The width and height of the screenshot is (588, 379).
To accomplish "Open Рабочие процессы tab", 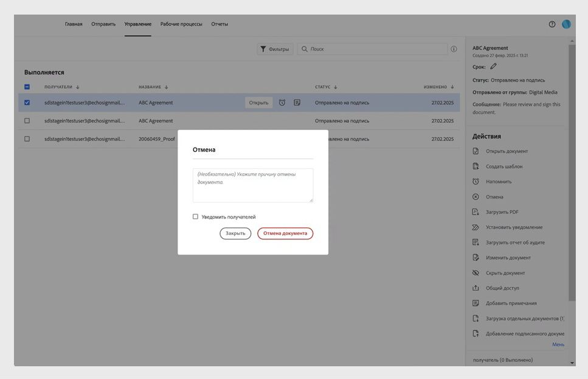I will pos(181,24).
